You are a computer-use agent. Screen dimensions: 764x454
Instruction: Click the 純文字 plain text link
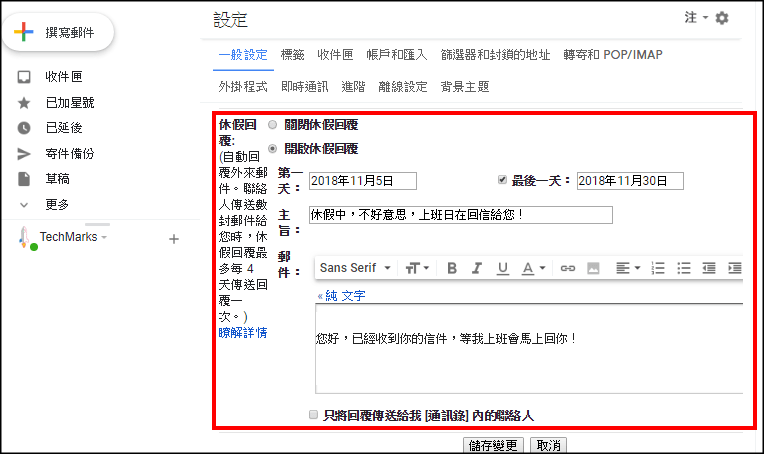(345, 296)
